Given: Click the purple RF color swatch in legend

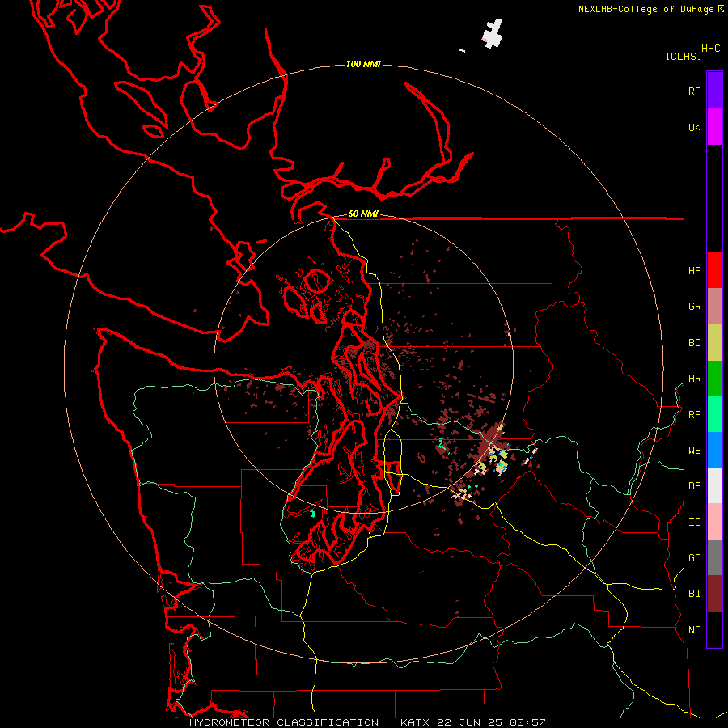Looking at the screenshot, I should click(714, 90).
